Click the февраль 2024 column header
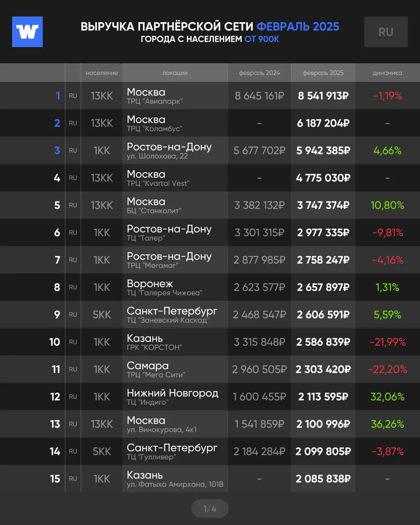Image resolution: width=420 pixels, height=525 pixels. pos(259,73)
